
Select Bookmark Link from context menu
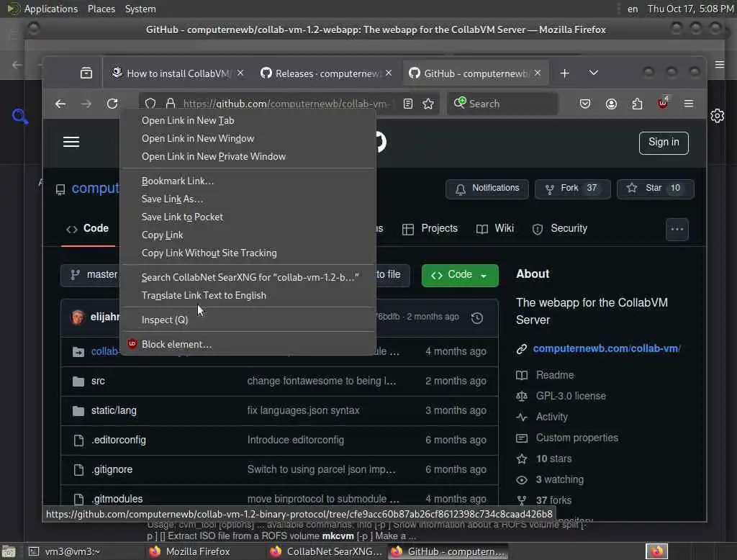coord(248,181)
